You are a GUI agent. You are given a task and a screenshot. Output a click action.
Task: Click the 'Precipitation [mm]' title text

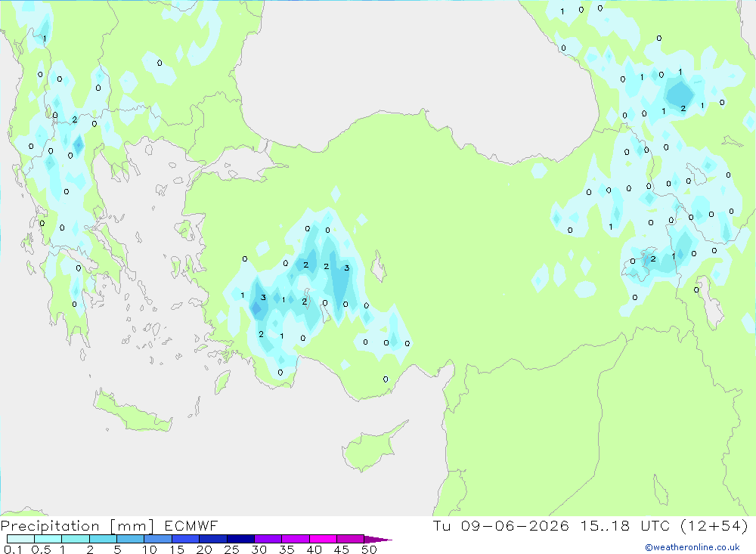click(x=77, y=526)
